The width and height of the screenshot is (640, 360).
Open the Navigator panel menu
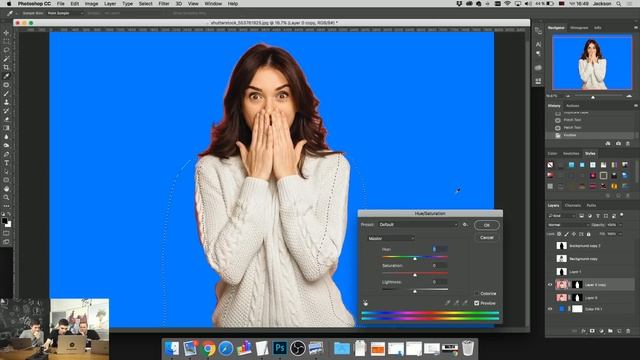[x=635, y=28]
